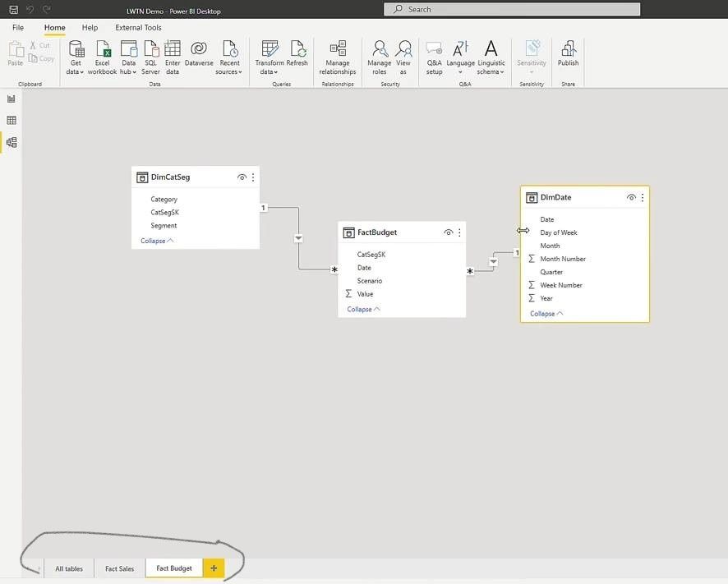The image size is (728, 584).
Task: Open the Dataverse connector
Action: [x=199, y=53]
